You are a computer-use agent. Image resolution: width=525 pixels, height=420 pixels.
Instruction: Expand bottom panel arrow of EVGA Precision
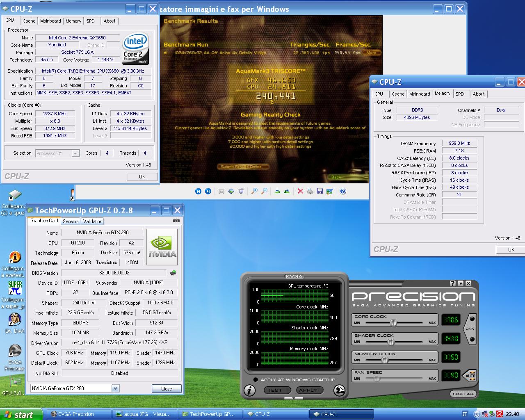(x=294, y=398)
